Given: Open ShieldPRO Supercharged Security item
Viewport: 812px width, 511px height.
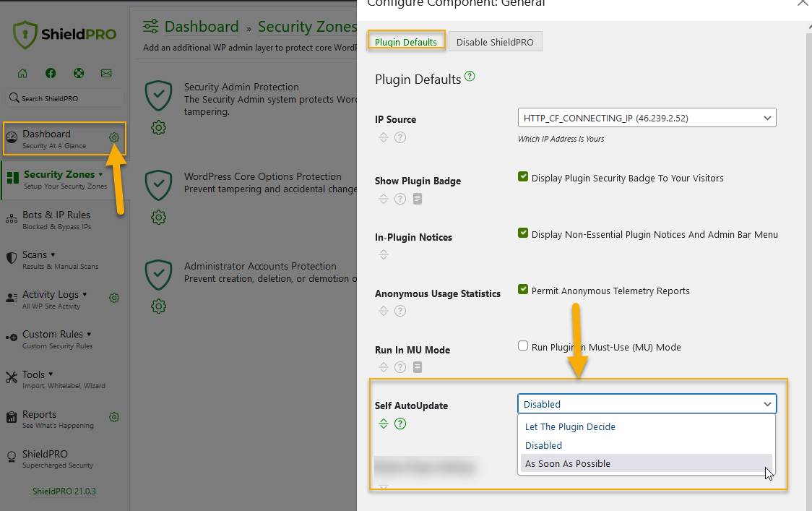Looking at the screenshot, I should click(58, 459).
